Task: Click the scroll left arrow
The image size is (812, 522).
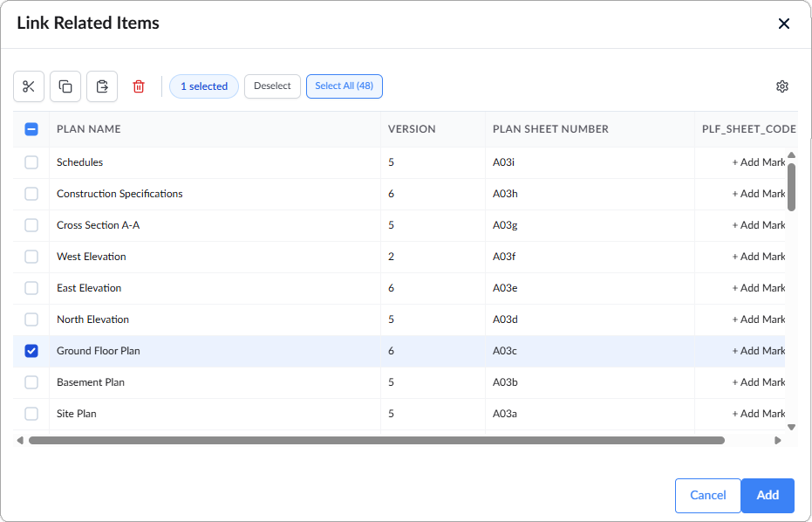Action: (20, 441)
